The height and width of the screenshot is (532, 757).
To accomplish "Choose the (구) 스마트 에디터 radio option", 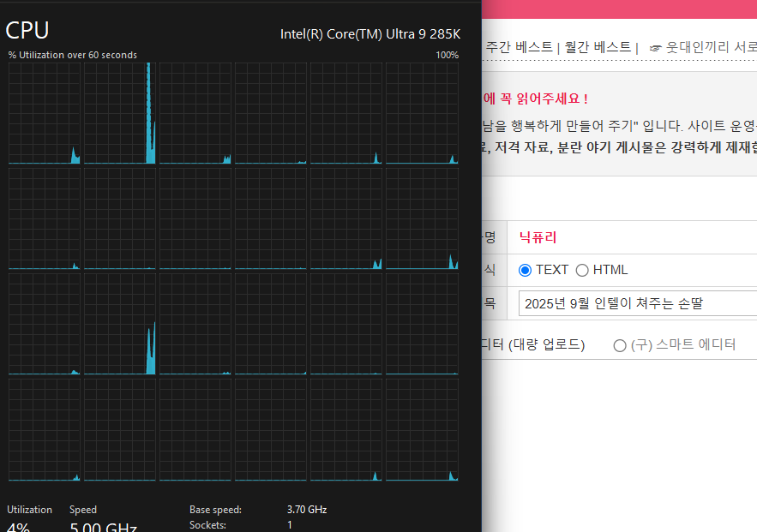I will coord(620,345).
